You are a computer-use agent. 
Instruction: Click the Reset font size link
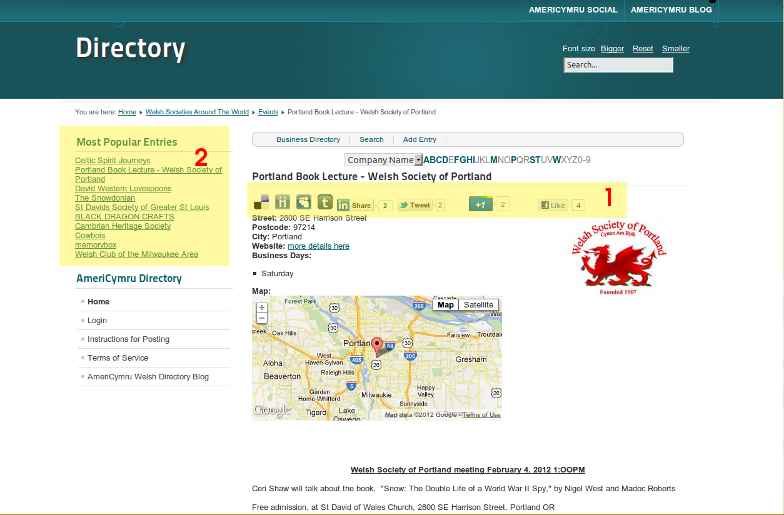pyautogui.click(x=642, y=48)
